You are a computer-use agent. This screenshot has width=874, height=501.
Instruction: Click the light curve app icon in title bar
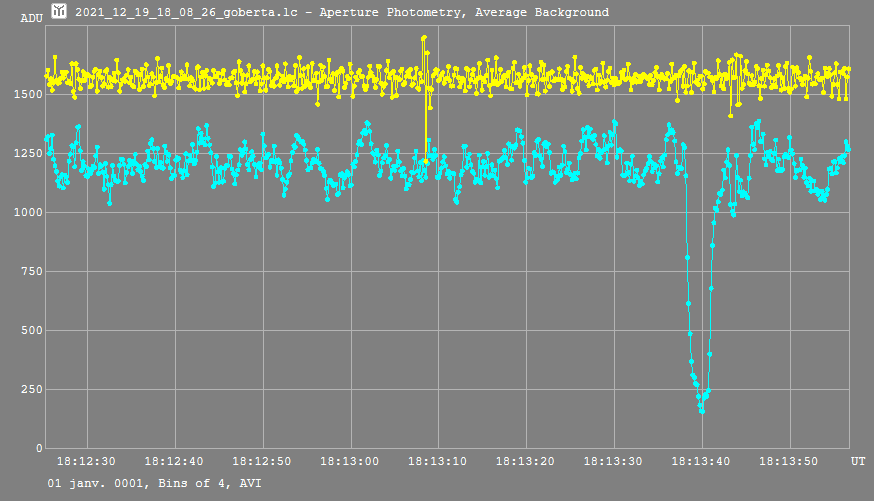(x=60, y=11)
